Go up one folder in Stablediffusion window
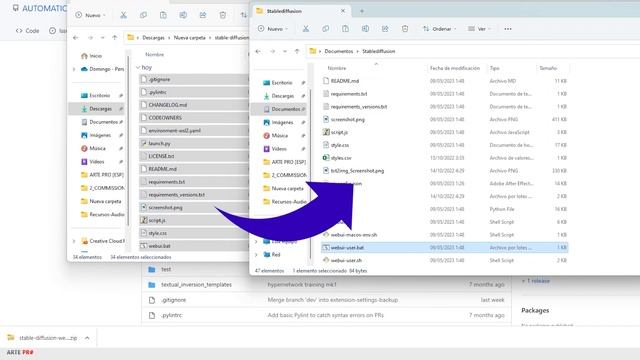This screenshot has width=640, height=360. 297,51
